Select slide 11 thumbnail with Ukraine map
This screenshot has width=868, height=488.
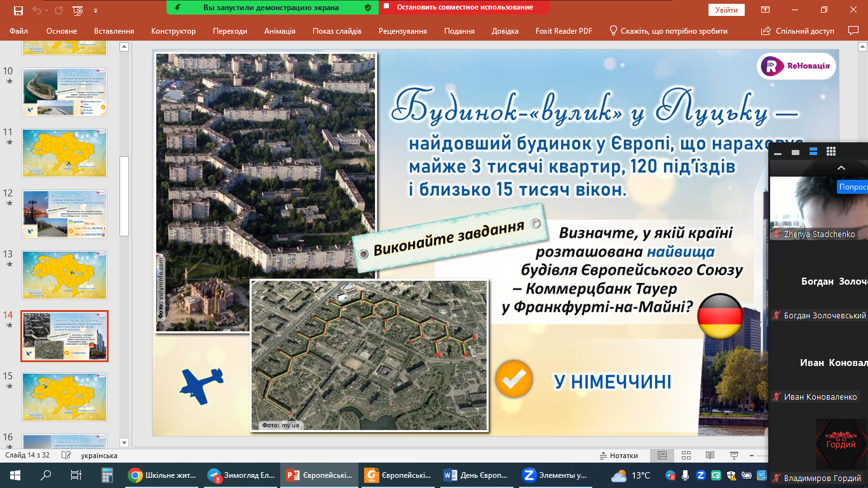point(65,153)
